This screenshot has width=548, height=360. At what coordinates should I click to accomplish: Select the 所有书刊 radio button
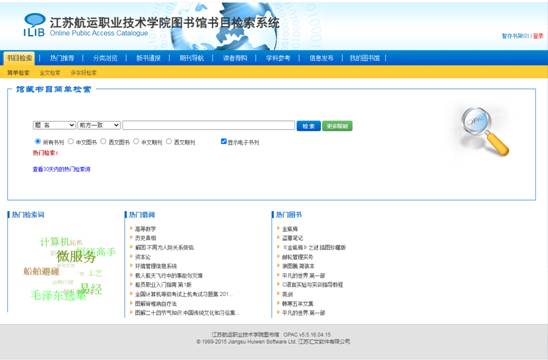tap(38, 141)
